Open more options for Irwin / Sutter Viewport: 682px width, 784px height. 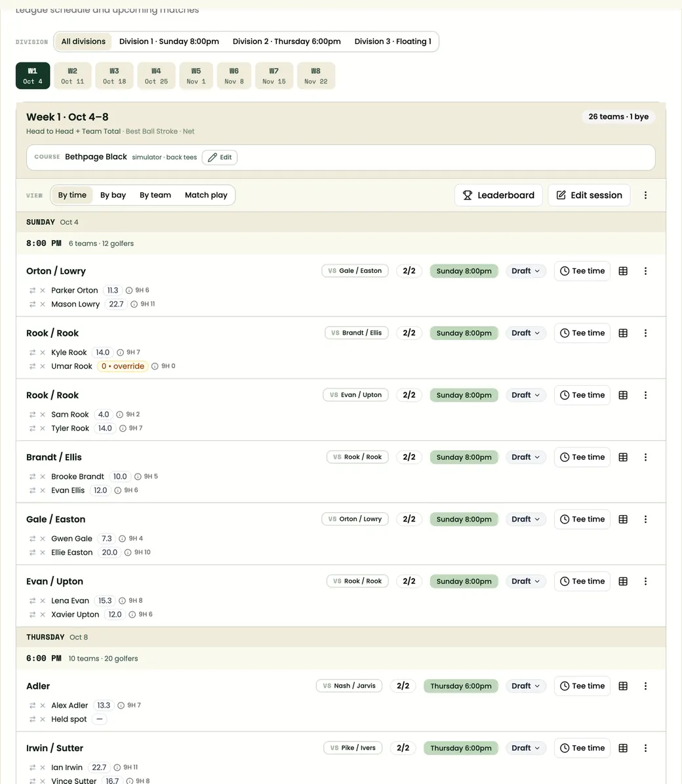(x=645, y=748)
